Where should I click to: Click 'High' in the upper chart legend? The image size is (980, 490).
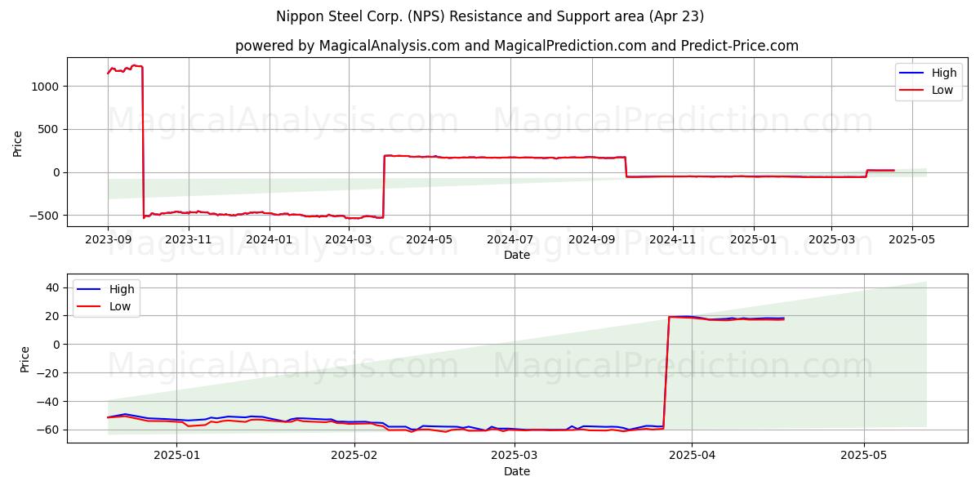944,73
